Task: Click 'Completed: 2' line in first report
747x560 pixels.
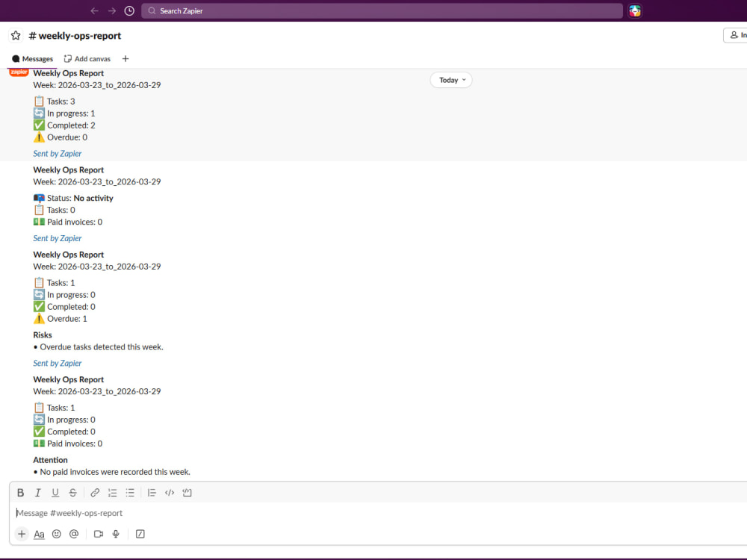Action: (64, 125)
